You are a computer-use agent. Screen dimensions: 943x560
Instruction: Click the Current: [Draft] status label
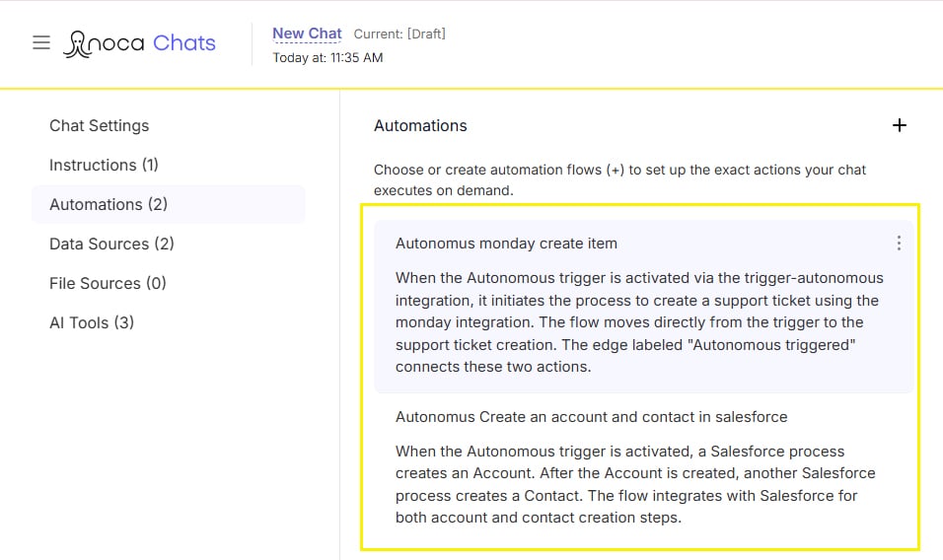399,35
